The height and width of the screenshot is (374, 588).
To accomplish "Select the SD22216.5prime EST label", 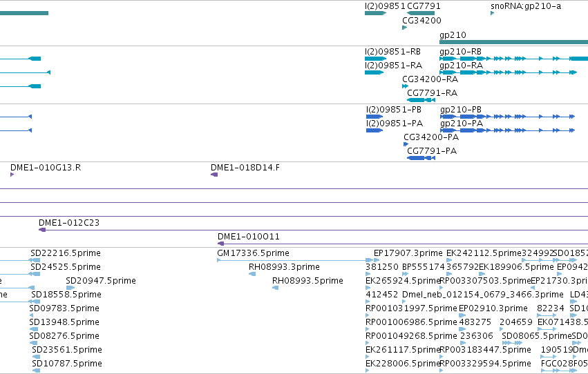I will [66, 253].
